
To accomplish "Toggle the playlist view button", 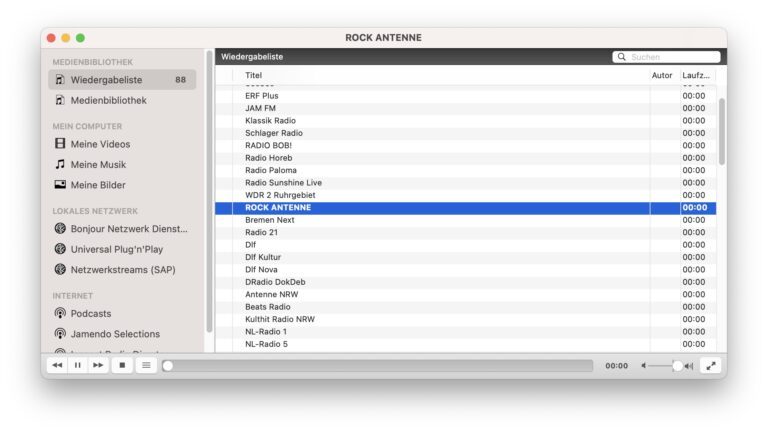I will tap(146, 365).
